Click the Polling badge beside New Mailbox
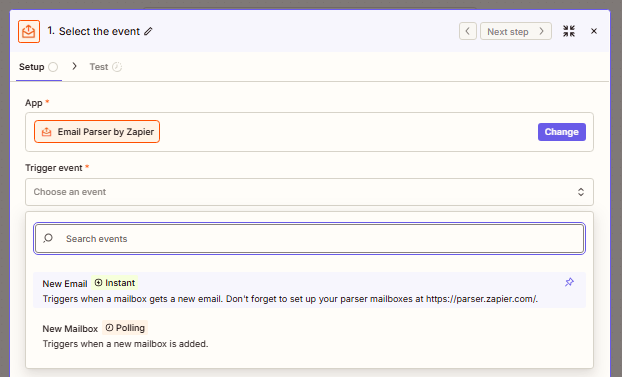The height and width of the screenshot is (377, 622). point(125,328)
